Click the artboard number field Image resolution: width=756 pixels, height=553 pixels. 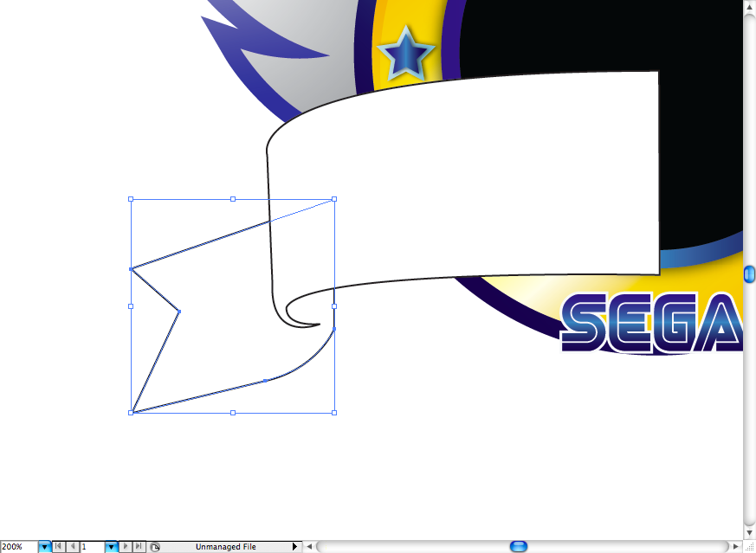click(x=92, y=547)
